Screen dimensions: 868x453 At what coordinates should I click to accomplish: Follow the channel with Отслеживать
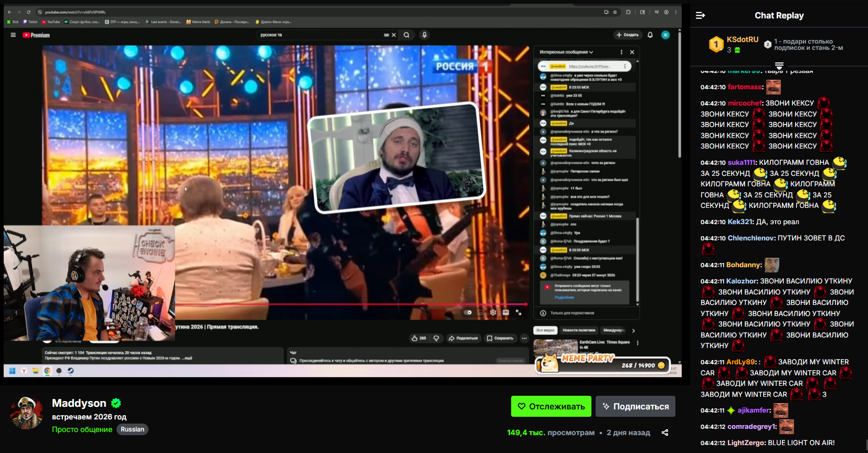point(551,406)
